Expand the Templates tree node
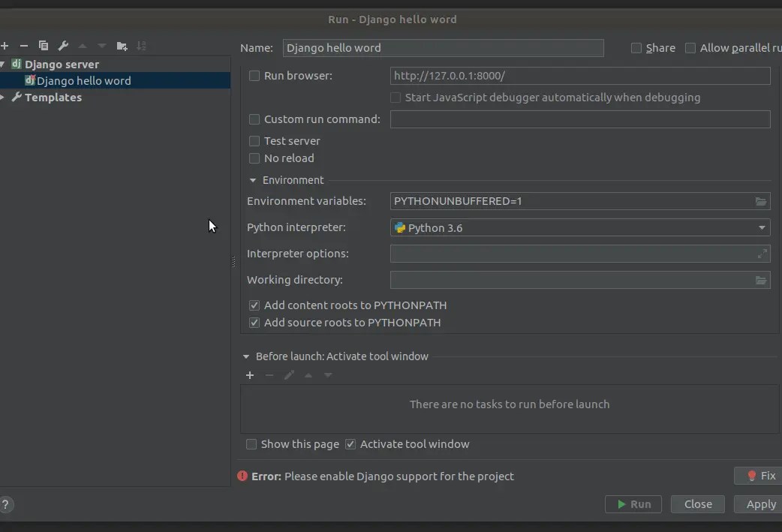782x532 pixels. 4,97
